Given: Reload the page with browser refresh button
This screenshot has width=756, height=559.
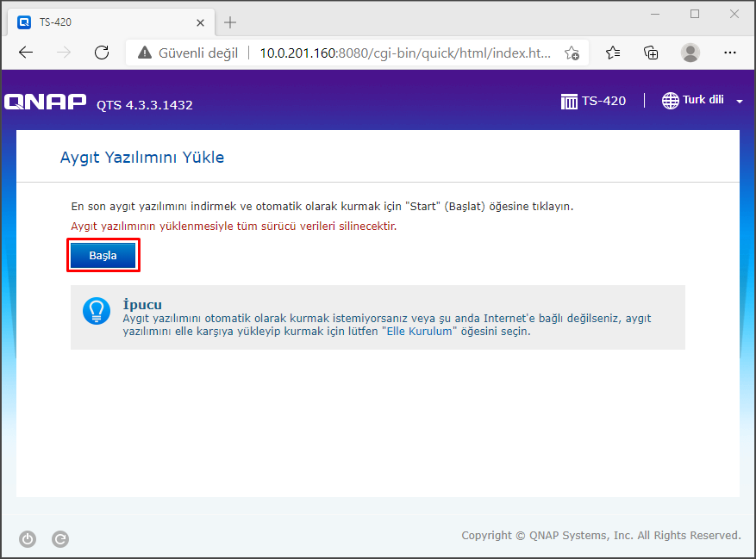Looking at the screenshot, I should click(x=102, y=53).
